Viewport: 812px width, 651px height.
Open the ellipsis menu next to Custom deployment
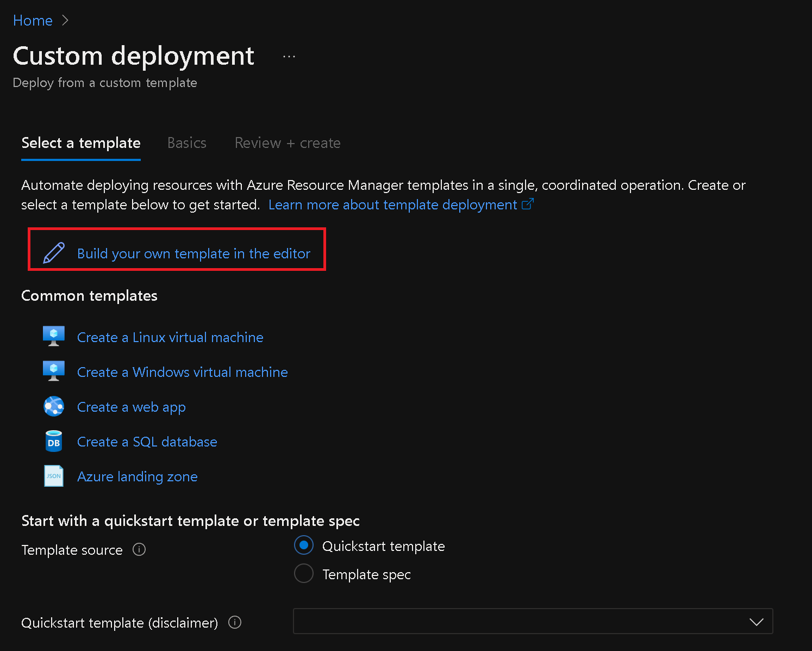click(x=289, y=57)
